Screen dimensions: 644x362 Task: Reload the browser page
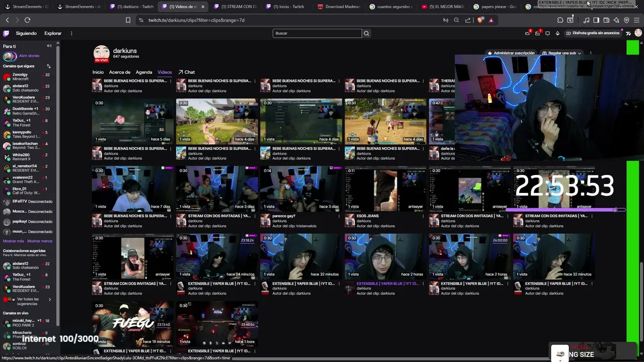point(27,20)
